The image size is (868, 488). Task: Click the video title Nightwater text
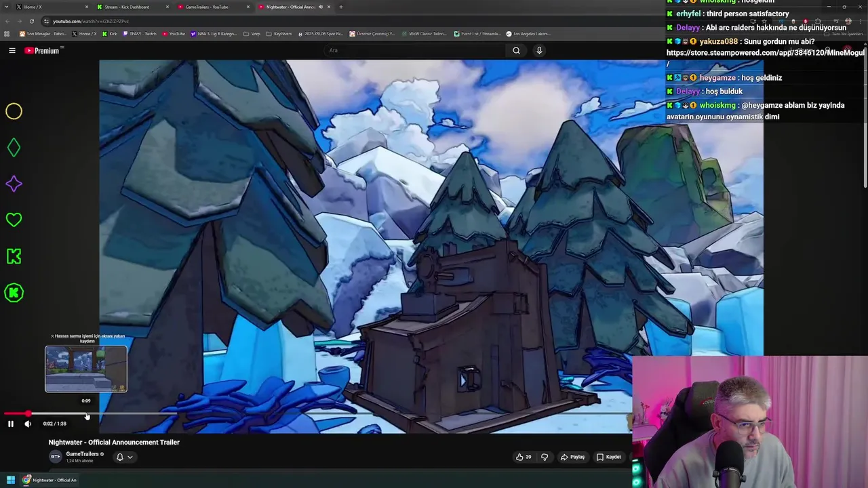[x=114, y=442]
